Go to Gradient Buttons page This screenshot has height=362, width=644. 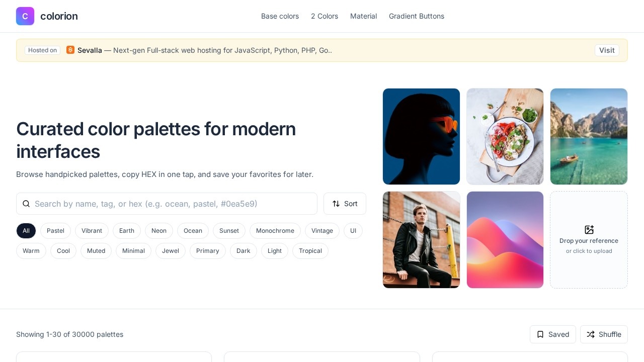tap(417, 16)
